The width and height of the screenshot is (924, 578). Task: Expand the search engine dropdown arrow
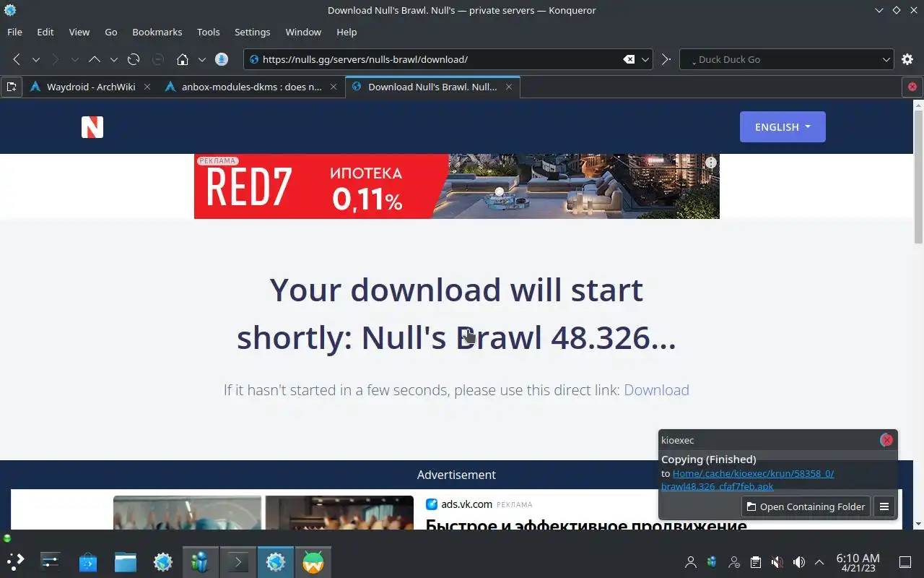pos(886,59)
